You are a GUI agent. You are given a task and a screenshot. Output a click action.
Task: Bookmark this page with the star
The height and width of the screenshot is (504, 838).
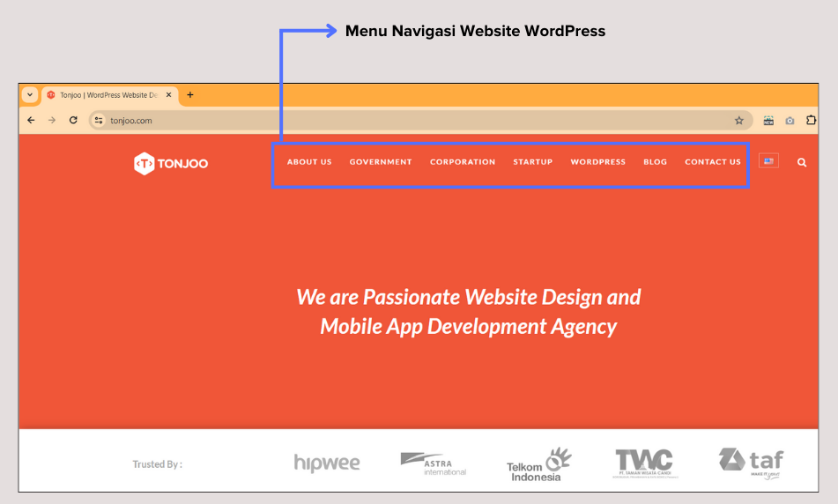[739, 120]
